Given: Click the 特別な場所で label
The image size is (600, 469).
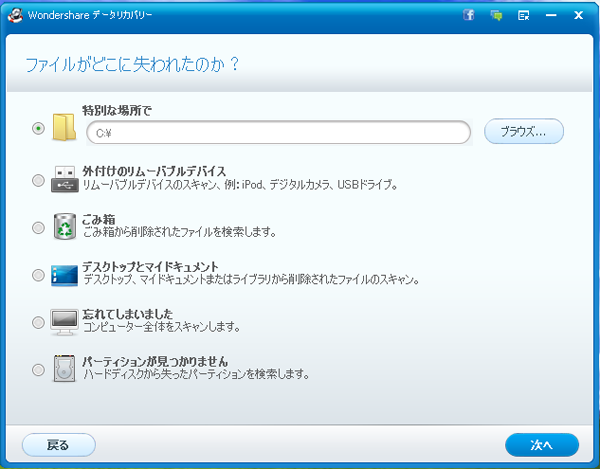Looking at the screenshot, I should coord(117,111).
